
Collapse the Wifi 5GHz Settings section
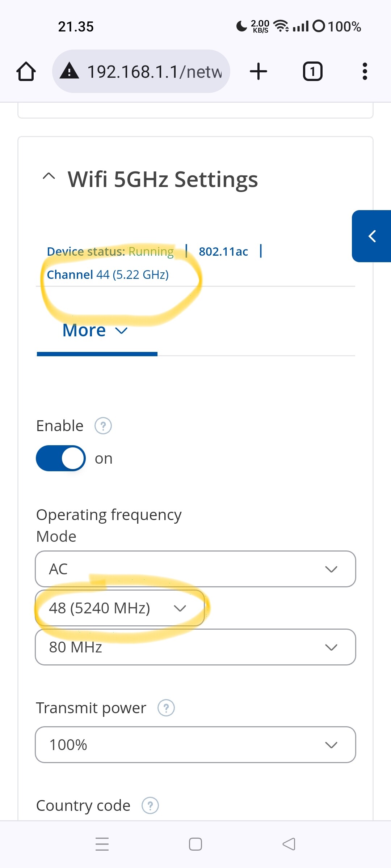[49, 176]
